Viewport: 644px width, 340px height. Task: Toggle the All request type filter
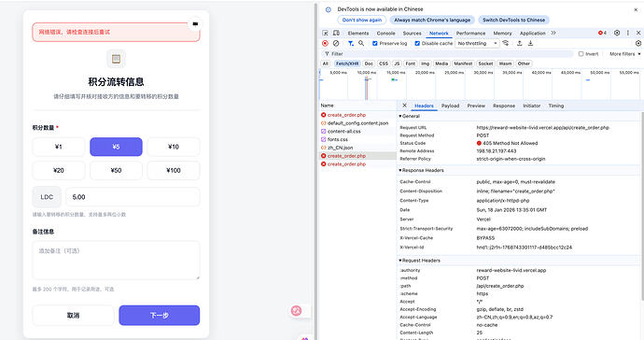[x=326, y=64]
